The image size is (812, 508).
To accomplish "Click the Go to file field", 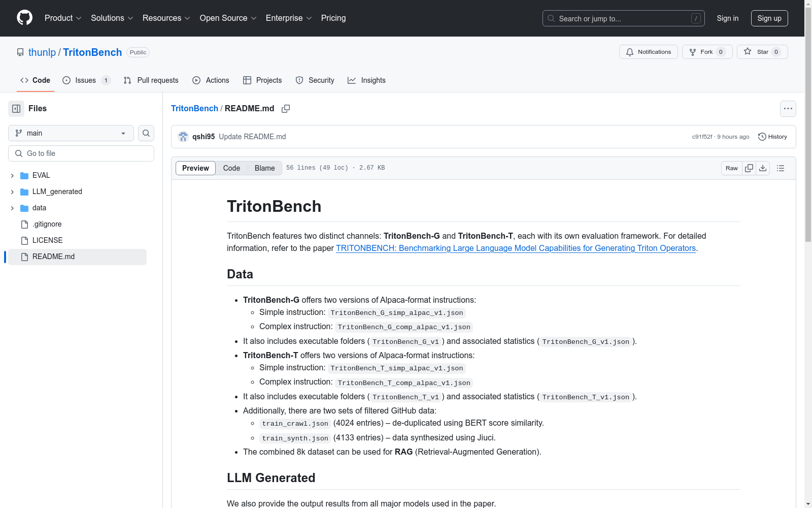I will [81, 153].
